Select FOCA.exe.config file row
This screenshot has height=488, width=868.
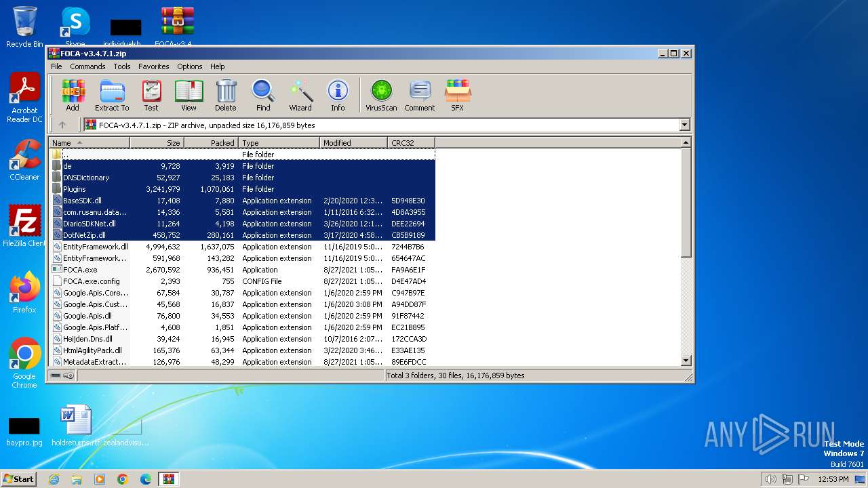coord(242,281)
